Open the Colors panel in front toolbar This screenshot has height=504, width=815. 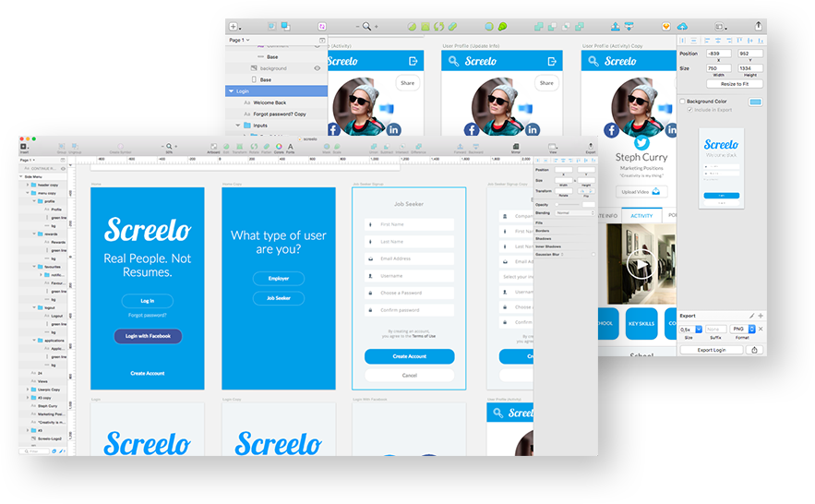tap(279, 148)
